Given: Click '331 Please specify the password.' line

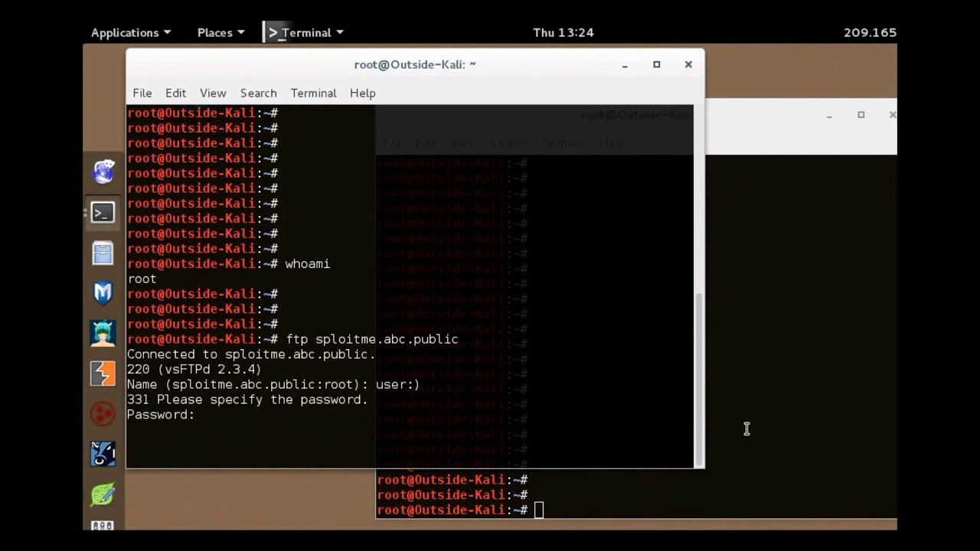Looking at the screenshot, I should click(247, 399).
